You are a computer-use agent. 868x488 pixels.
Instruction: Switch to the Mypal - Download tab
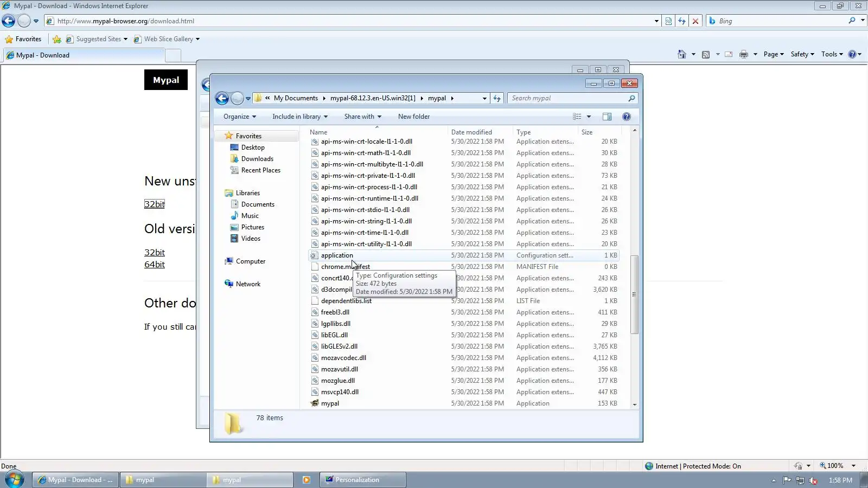(x=84, y=55)
